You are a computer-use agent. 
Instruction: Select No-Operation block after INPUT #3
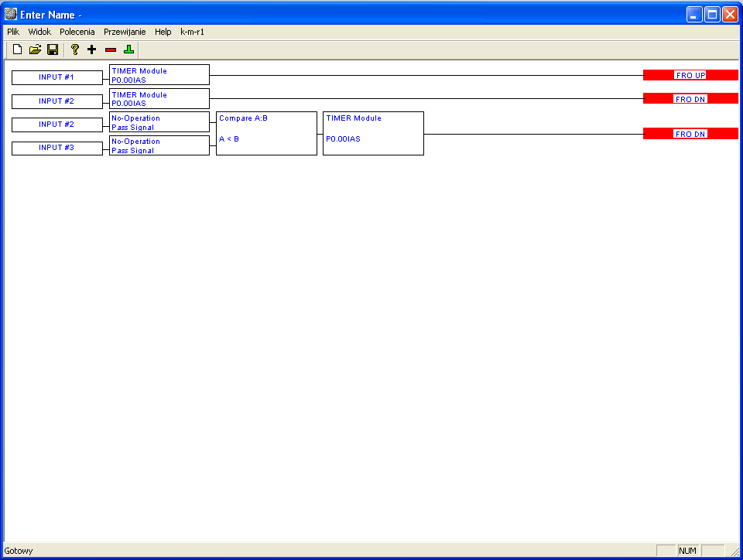tap(159, 145)
